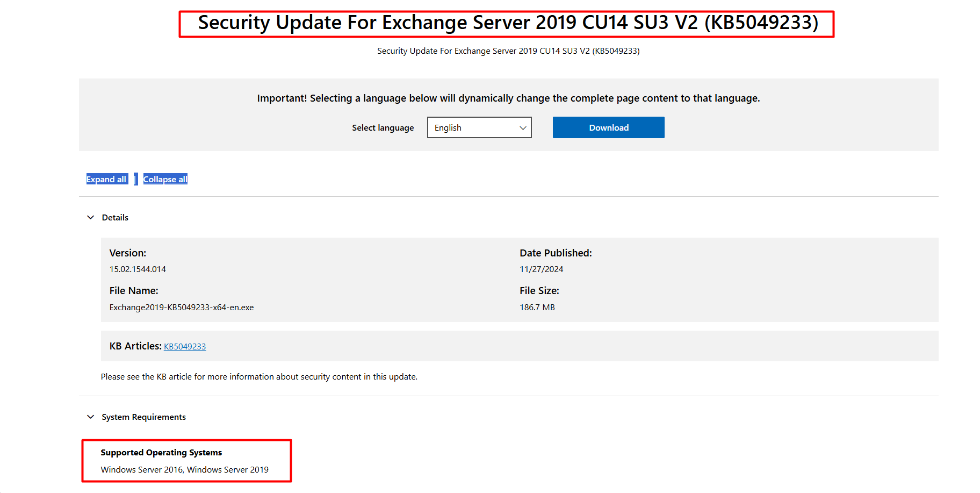Click the File Name: label
This screenshot has width=980, height=493.
pos(134,290)
